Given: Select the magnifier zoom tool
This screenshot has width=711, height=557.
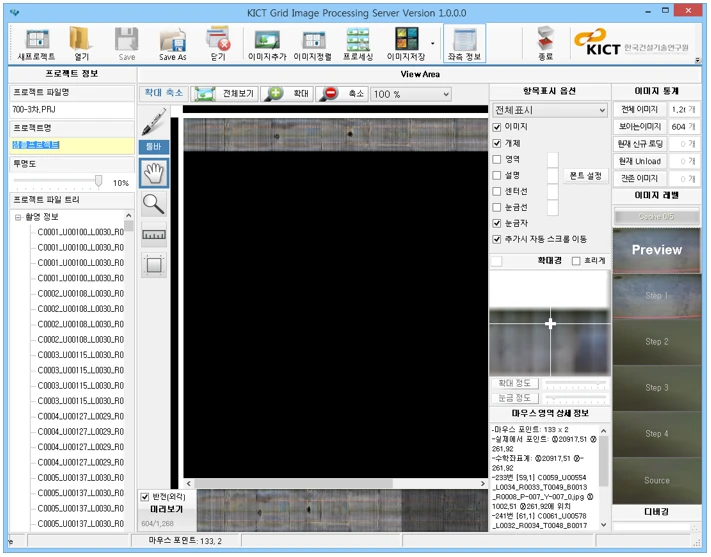Looking at the screenshot, I should (154, 204).
